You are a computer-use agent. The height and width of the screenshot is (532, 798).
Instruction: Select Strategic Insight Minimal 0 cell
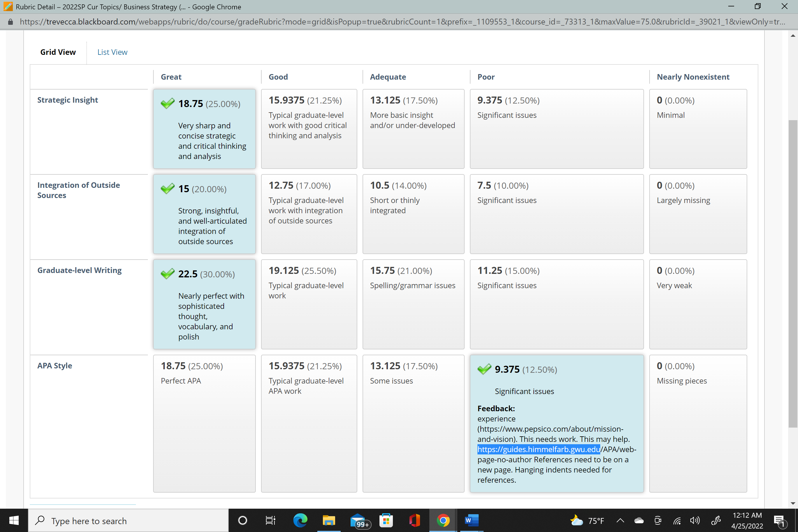pos(698,129)
